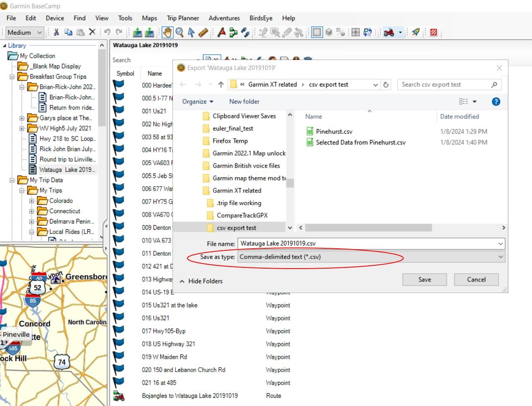Select the Bojangles to Watauga Lake route row
The image size is (532, 406).
[x=190, y=396]
